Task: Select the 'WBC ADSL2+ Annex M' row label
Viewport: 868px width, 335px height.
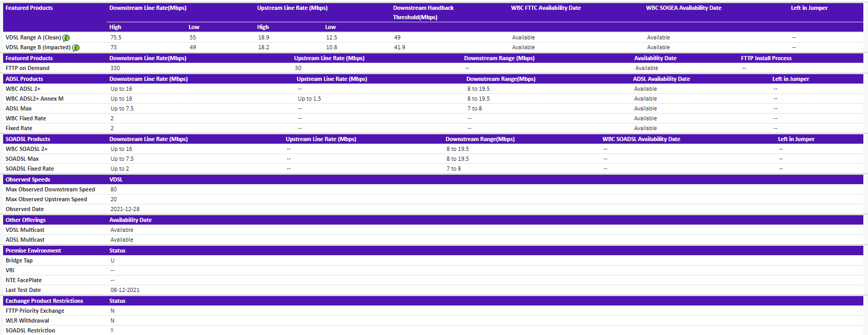Action: (x=34, y=99)
